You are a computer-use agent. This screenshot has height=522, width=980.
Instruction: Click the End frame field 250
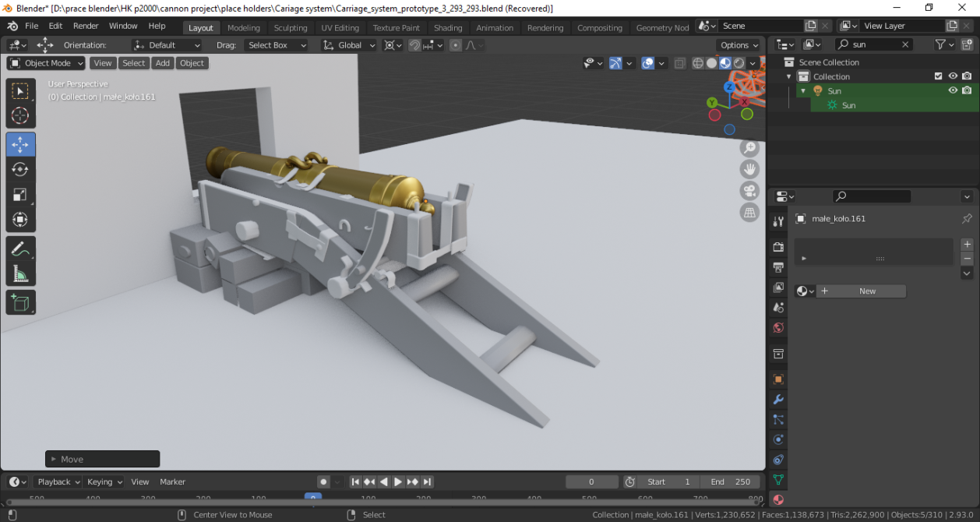pos(731,481)
